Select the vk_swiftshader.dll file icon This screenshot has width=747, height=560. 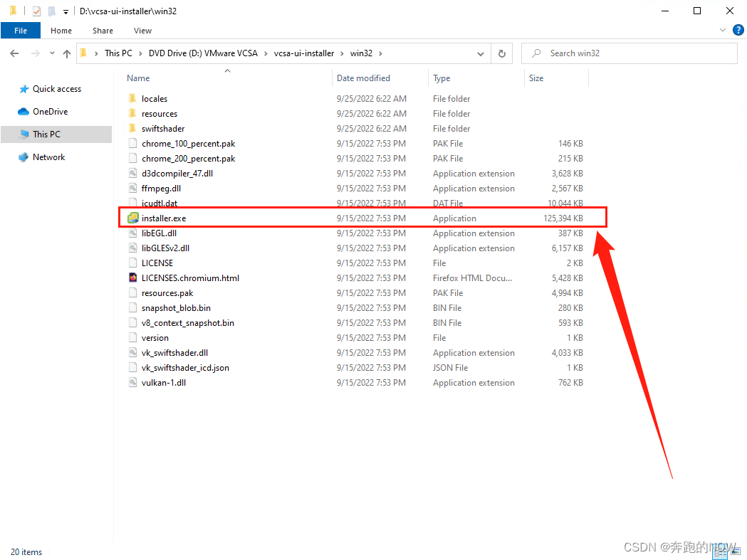(x=133, y=353)
